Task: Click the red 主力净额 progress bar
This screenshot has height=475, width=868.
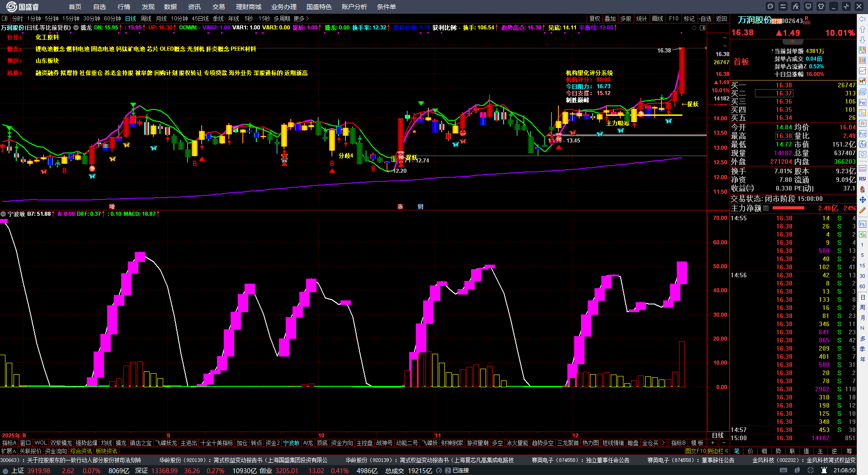Action: coord(788,209)
